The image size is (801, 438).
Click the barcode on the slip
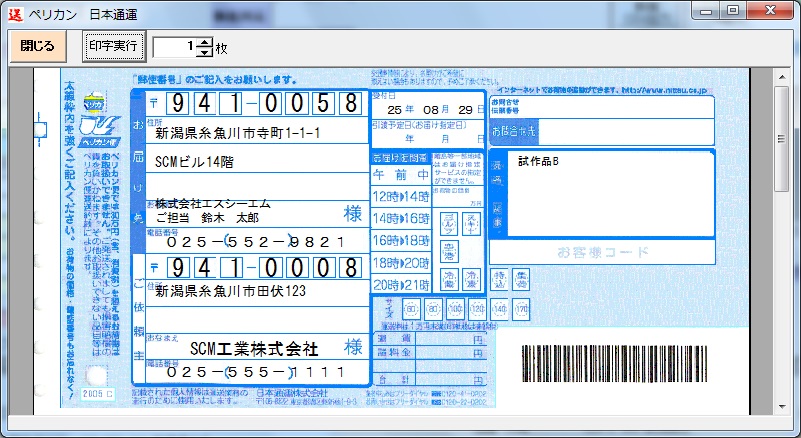pos(615,363)
